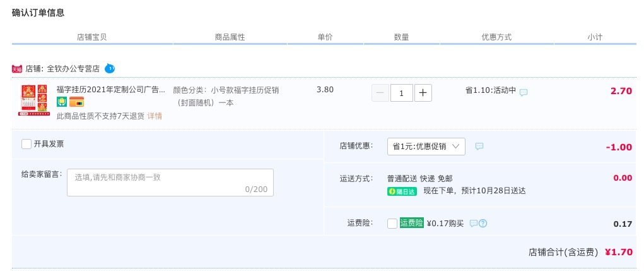Increase quantity with the plus button
This screenshot has width=644, height=271.
pyautogui.click(x=423, y=93)
